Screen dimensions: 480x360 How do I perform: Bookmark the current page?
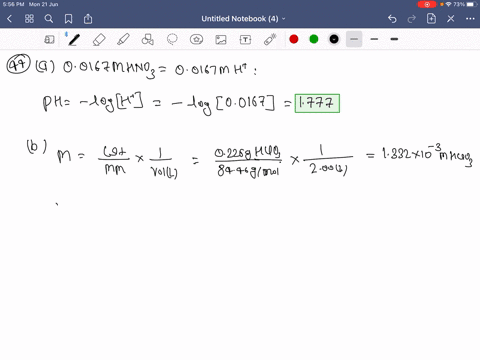(x=68, y=19)
